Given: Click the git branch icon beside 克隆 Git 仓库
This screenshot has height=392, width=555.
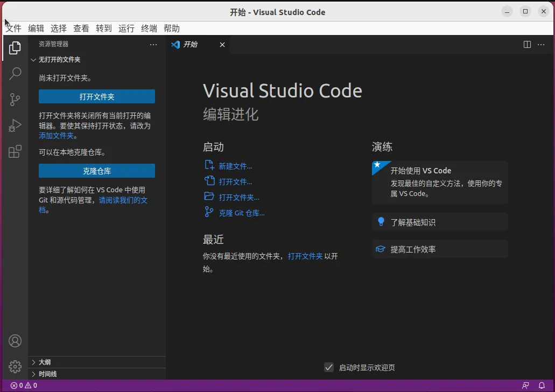Looking at the screenshot, I should coord(209,212).
